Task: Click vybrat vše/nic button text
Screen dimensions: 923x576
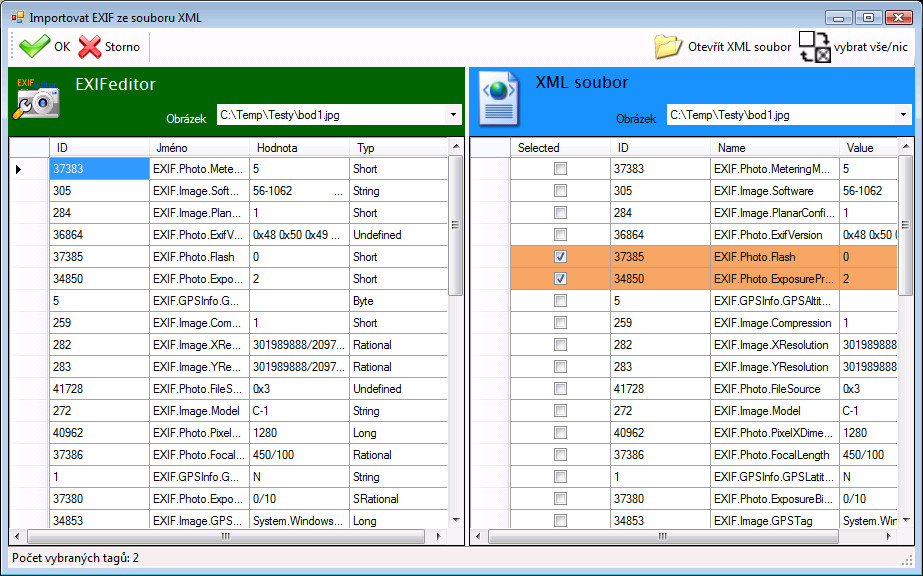Action: pyautogui.click(x=871, y=47)
